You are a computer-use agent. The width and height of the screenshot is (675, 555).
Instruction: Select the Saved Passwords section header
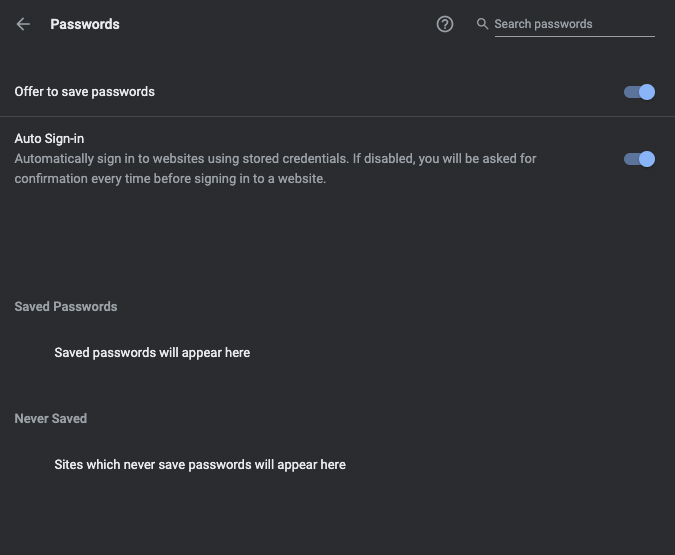coord(66,307)
